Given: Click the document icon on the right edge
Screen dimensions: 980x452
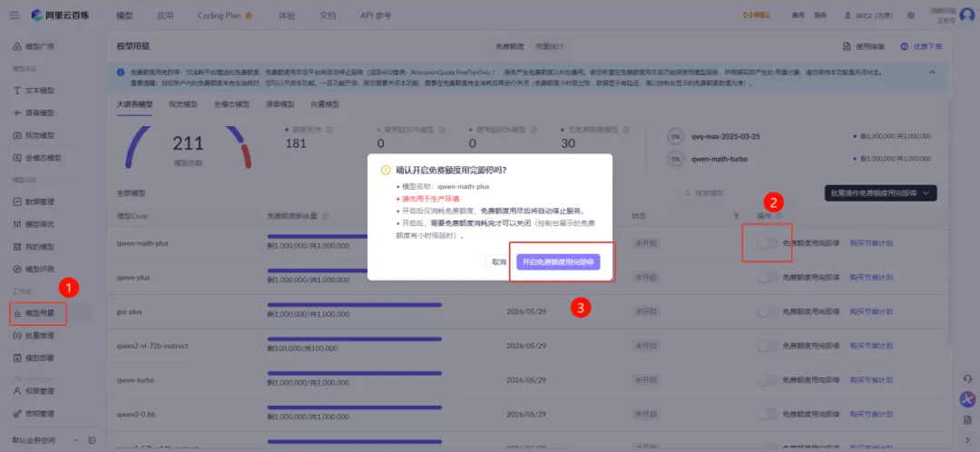Looking at the screenshot, I should (967, 418).
